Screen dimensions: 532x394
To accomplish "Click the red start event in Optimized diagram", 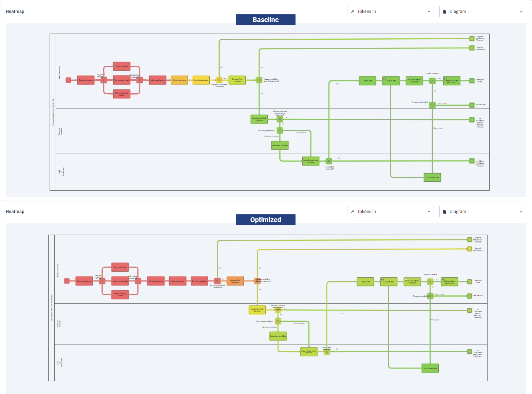I will (67, 281).
